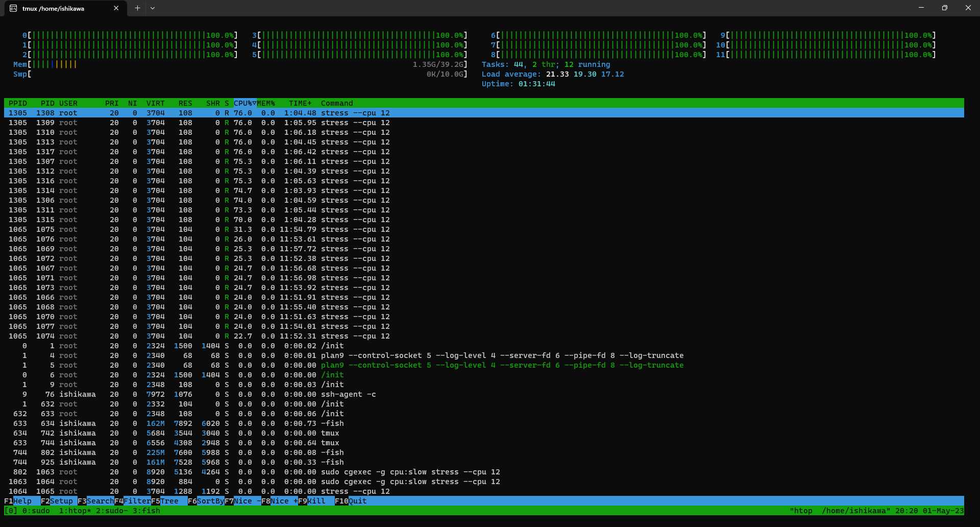This screenshot has height=527, width=980.
Task: Select the -fish row with PID 634
Action: [484, 423]
